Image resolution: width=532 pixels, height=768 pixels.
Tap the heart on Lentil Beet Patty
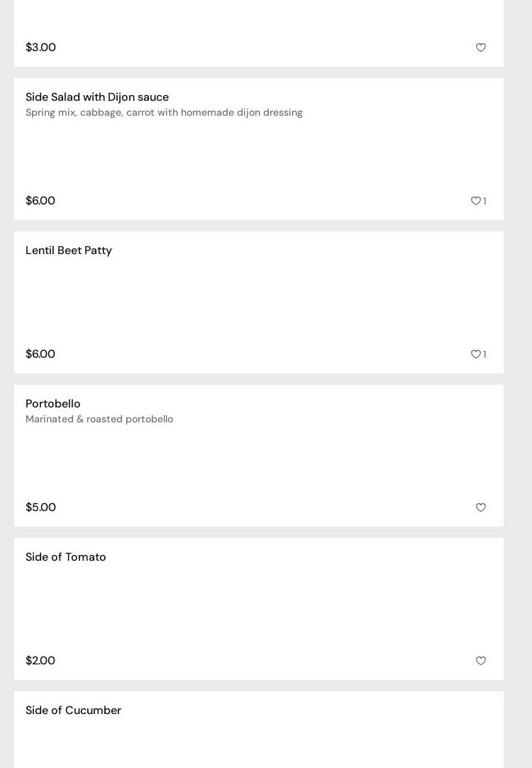[475, 354]
